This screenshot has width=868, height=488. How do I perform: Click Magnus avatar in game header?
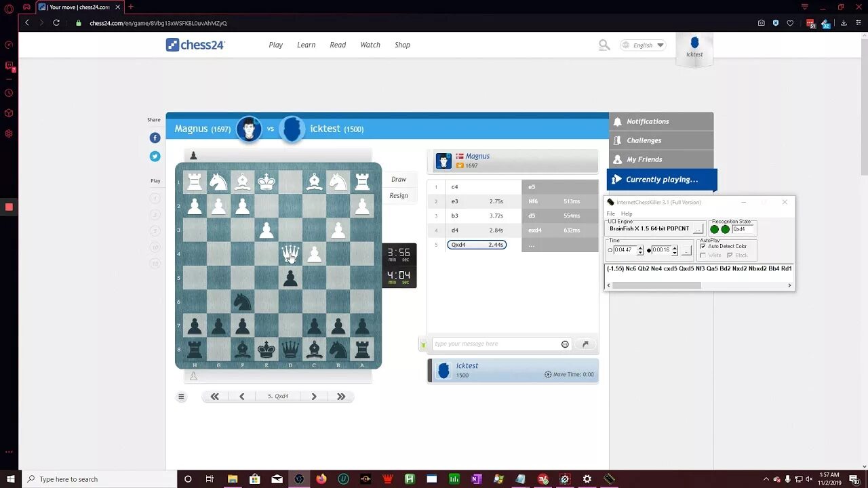(249, 129)
